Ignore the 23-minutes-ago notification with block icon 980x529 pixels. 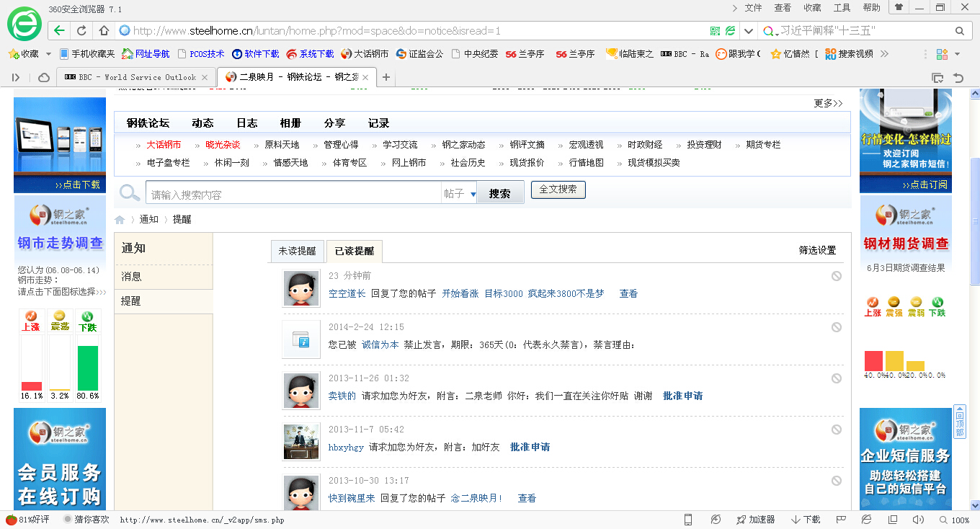[836, 276]
